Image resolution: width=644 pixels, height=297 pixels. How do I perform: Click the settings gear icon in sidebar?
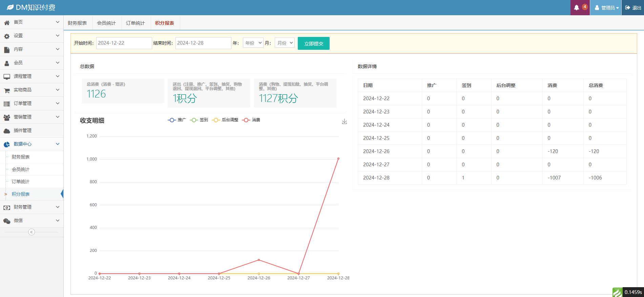click(x=7, y=36)
